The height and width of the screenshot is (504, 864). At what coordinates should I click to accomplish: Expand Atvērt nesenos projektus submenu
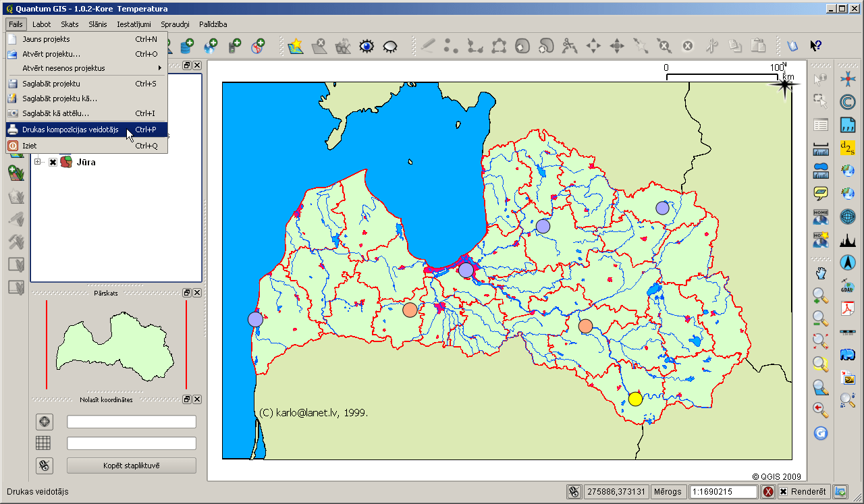[86, 68]
